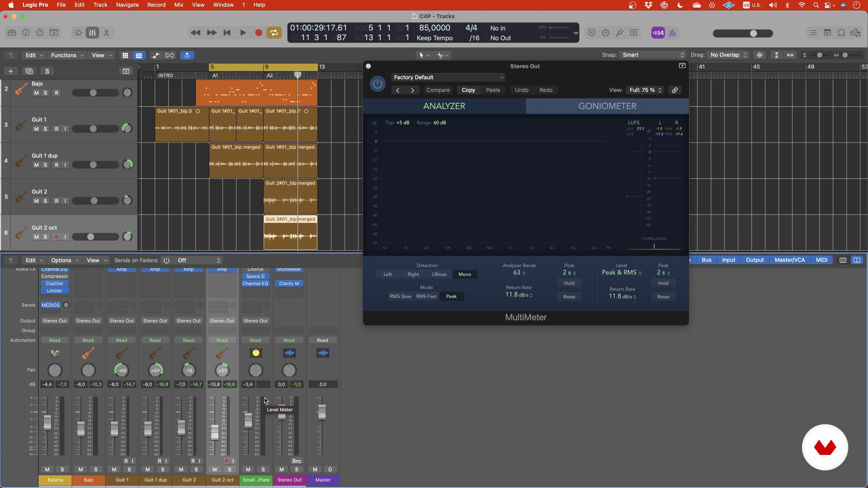The image size is (868, 488).
Task: Record-enable the Guit 2 oct track header
Action: (57, 237)
